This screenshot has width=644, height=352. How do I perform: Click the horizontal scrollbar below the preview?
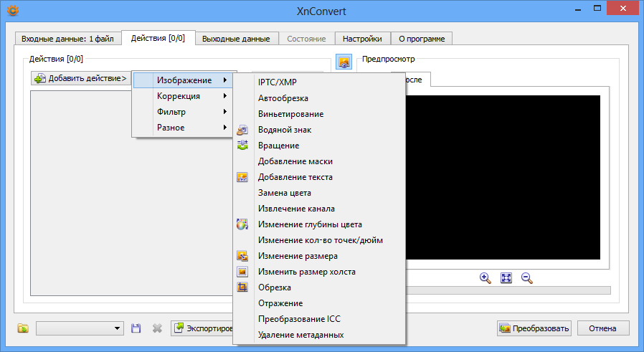point(508,290)
